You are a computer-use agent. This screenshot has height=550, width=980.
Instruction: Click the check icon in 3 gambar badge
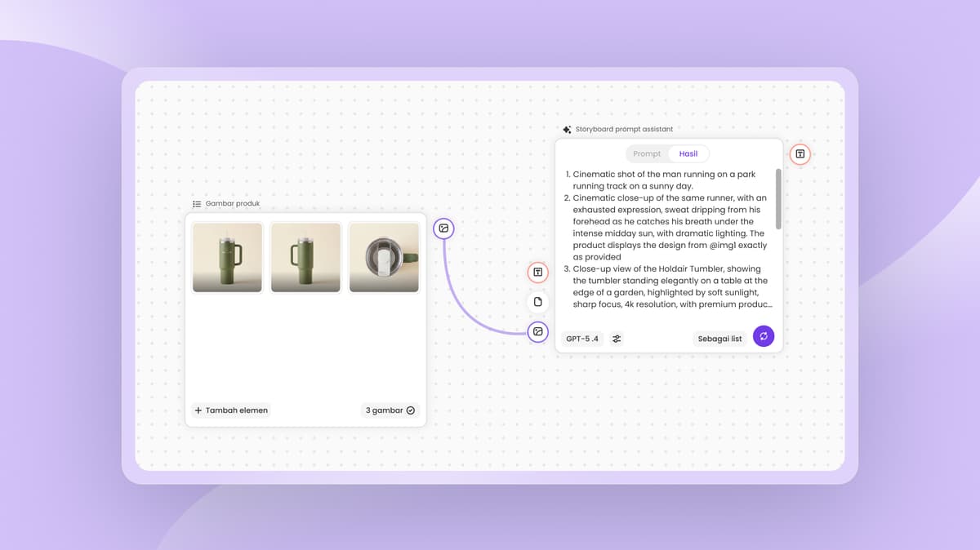tap(411, 410)
